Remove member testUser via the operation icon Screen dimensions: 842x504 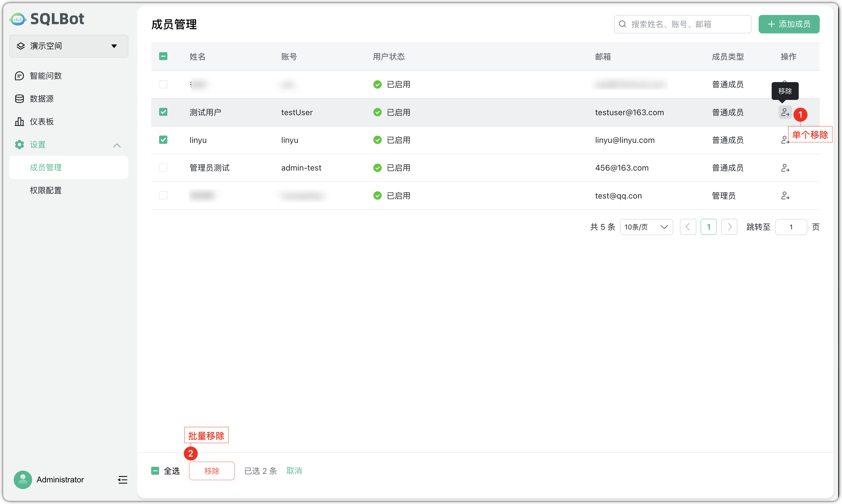785,112
